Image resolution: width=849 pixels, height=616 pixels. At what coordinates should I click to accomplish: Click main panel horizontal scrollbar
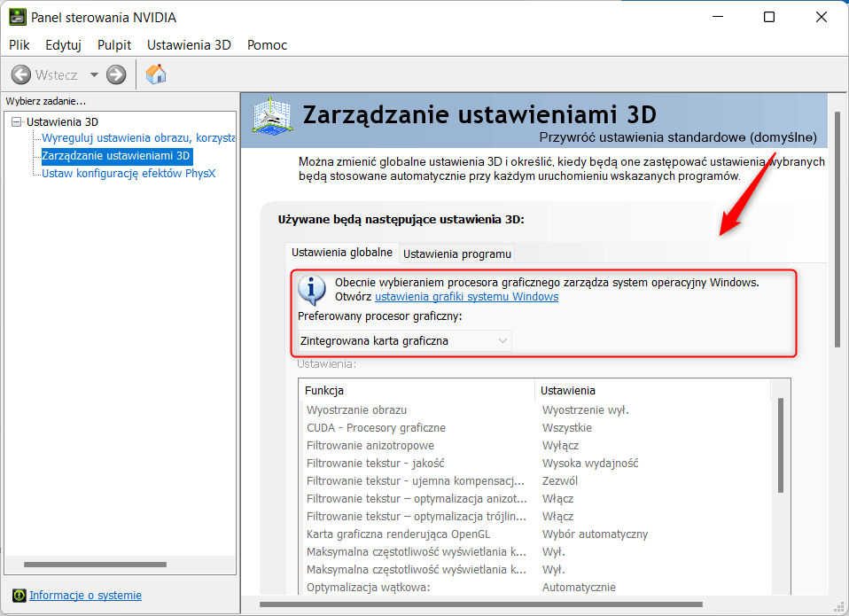point(481,604)
